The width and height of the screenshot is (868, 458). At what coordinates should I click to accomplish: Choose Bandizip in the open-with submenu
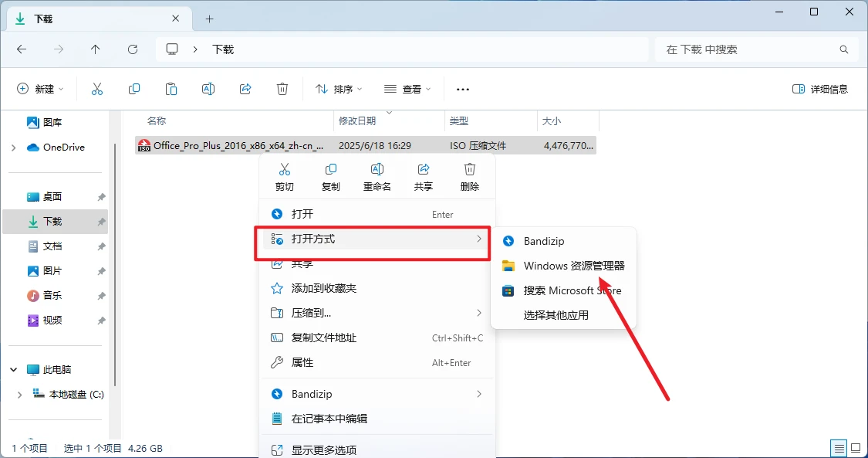click(x=563, y=242)
